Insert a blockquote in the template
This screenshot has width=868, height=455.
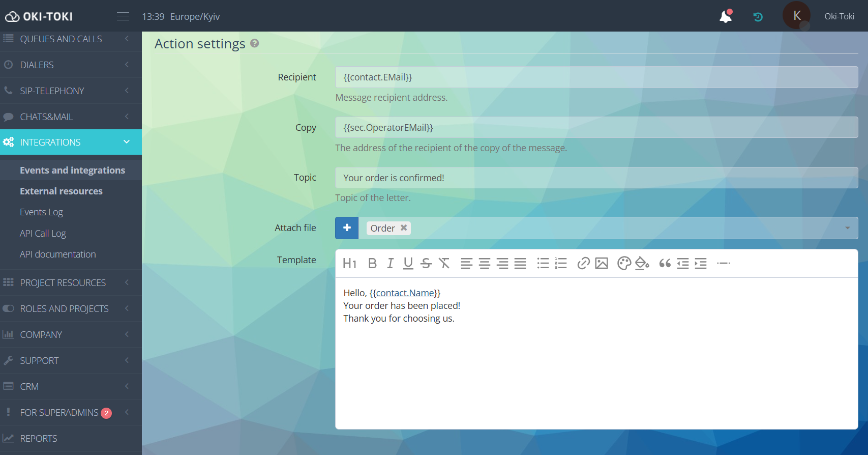tap(665, 263)
